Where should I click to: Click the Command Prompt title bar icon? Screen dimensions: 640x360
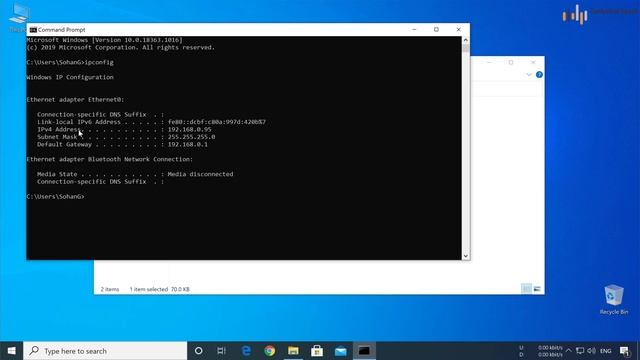pos(33,30)
